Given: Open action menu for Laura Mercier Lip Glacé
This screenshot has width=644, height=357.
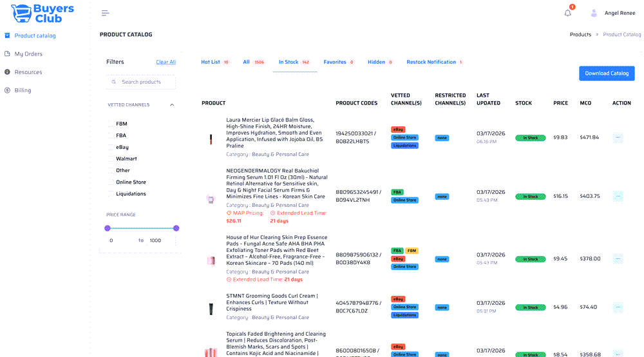Looking at the screenshot, I should [x=618, y=138].
